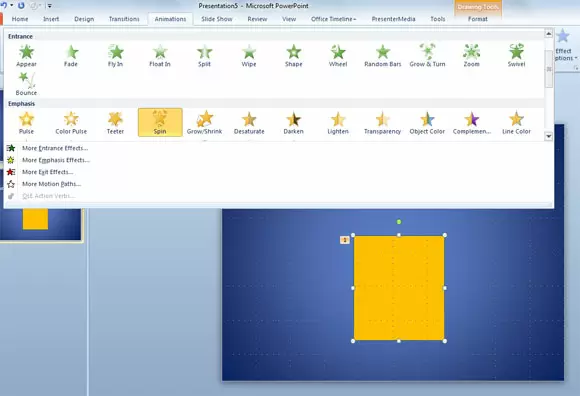
Task: Apply the Appear entrance animation
Action: click(x=26, y=55)
